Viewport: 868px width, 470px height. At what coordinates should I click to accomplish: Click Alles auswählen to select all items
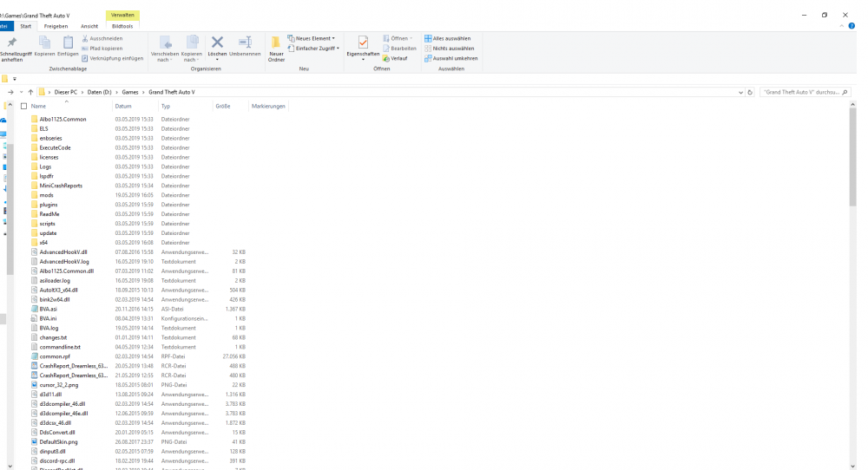coord(447,39)
